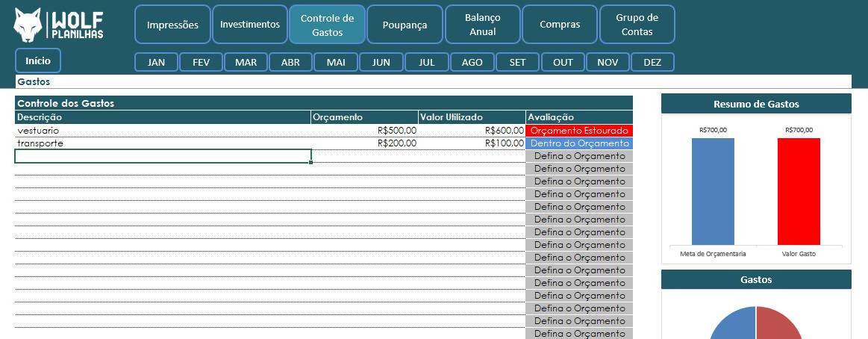This screenshot has width=868, height=339.
Task: Click the 'Resumo de Gastos' chart title
Action: (x=756, y=104)
